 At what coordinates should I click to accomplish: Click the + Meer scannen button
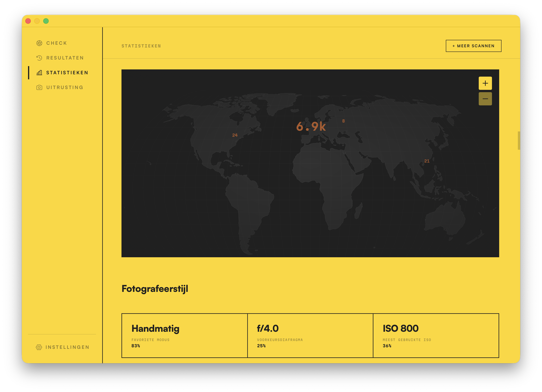[473, 46]
